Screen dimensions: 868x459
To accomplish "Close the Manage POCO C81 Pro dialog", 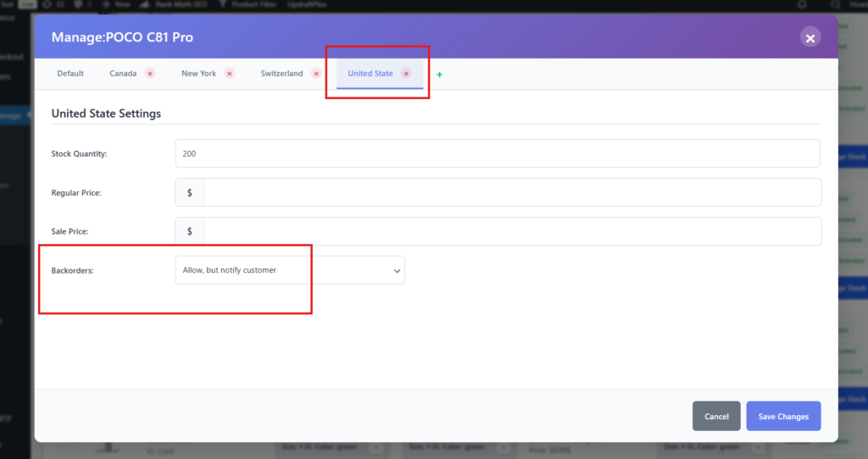I will 810,37.
